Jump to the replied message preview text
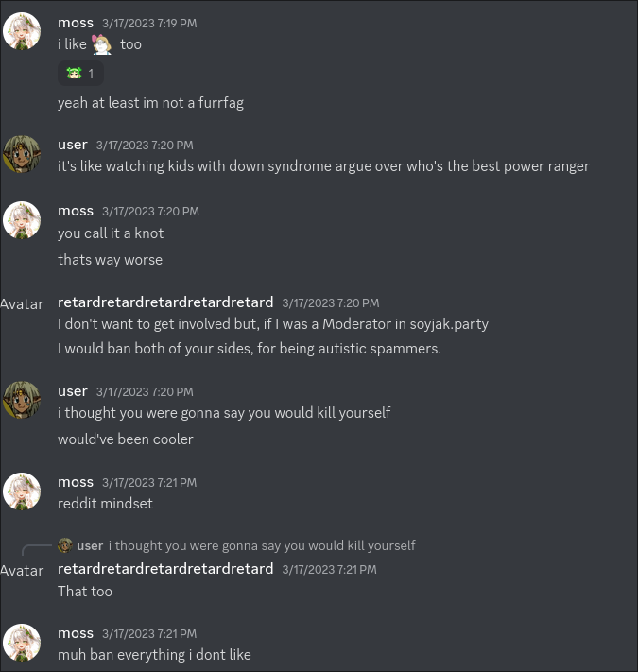This screenshot has width=638, height=672. pyautogui.click(x=262, y=545)
